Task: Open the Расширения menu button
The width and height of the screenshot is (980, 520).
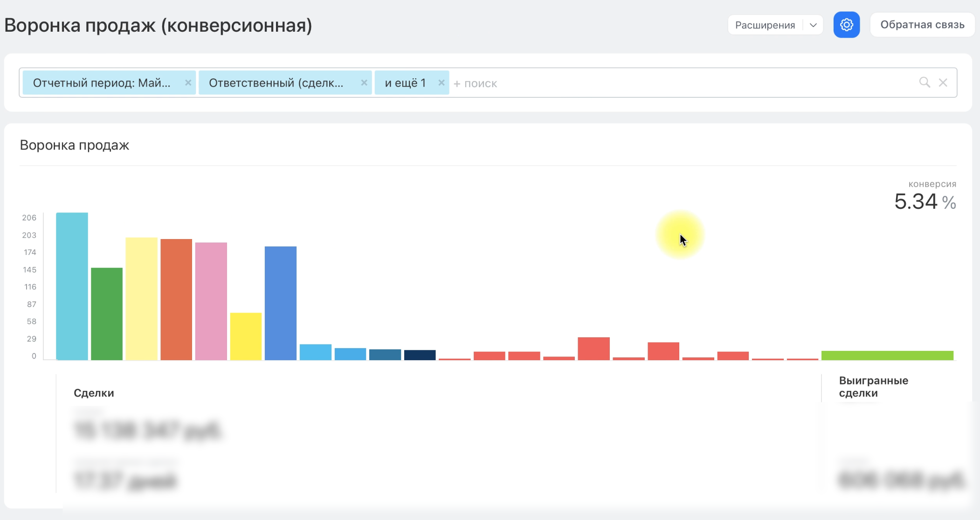Action: [765, 25]
